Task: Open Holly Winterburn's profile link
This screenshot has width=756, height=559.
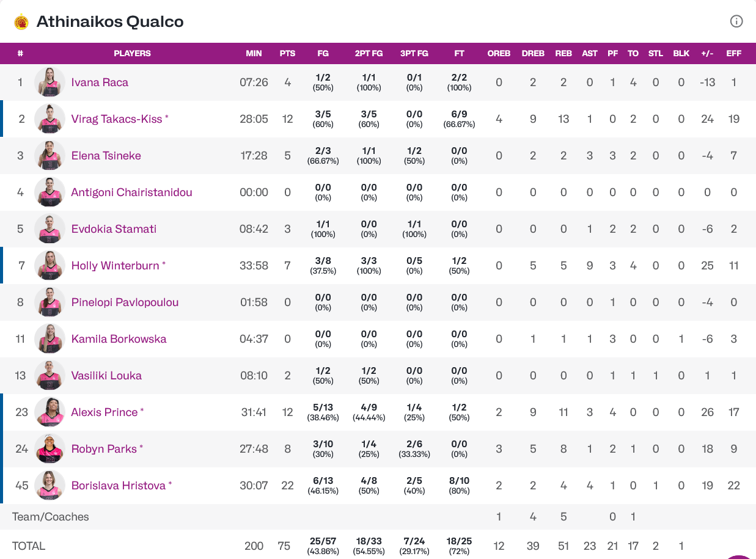Action: (x=116, y=266)
